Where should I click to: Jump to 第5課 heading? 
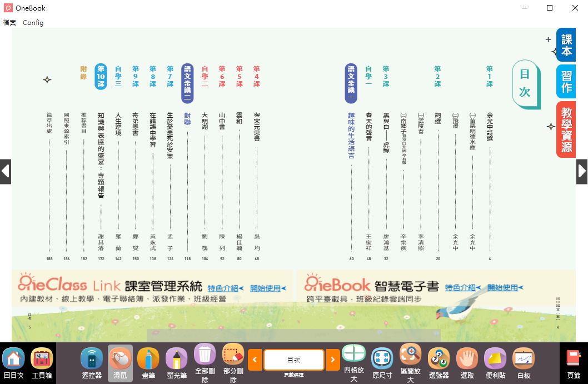(239, 76)
